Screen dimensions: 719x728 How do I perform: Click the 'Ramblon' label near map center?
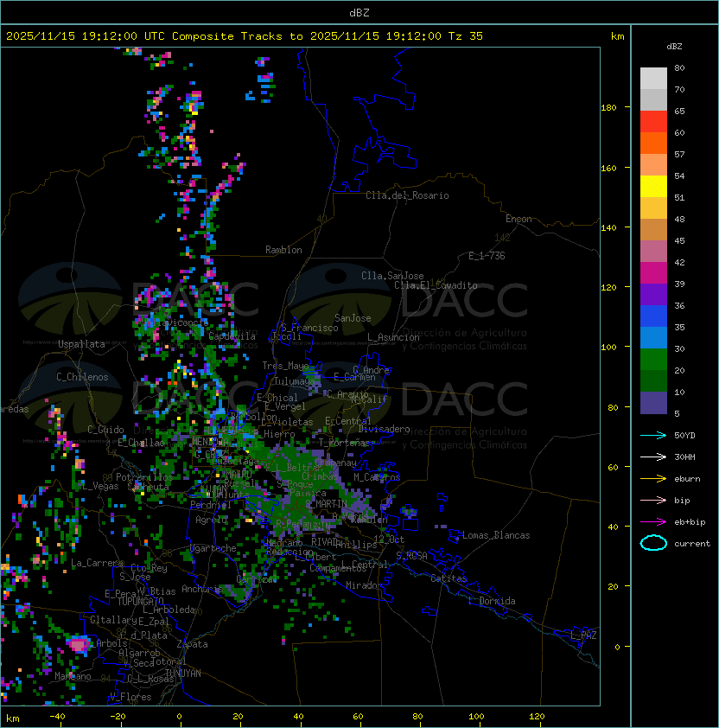(x=283, y=250)
